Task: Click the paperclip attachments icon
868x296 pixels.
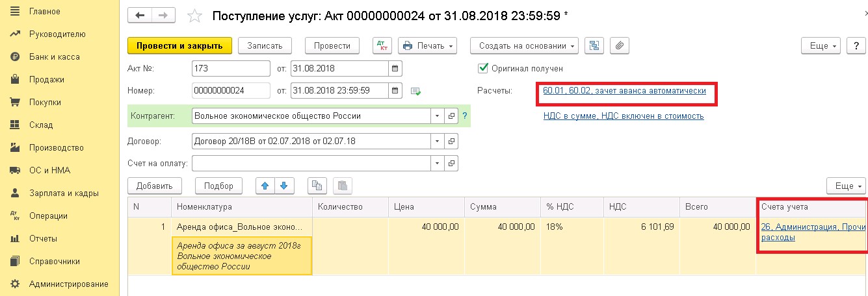Action: pyautogui.click(x=620, y=45)
